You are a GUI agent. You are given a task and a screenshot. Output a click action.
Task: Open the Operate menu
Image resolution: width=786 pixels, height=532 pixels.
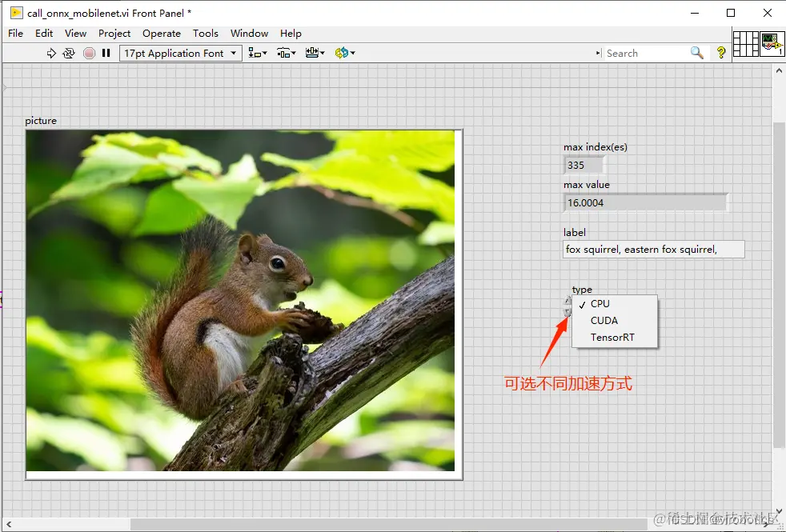(162, 33)
